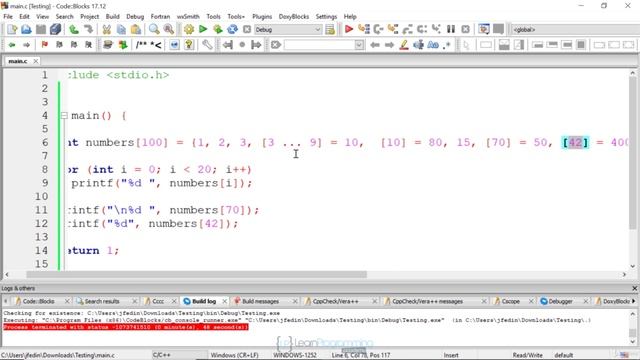Click the DoxyBlocks wrench configuration icon
The width and height of the screenshot is (640, 360).
click(x=207, y=45)
